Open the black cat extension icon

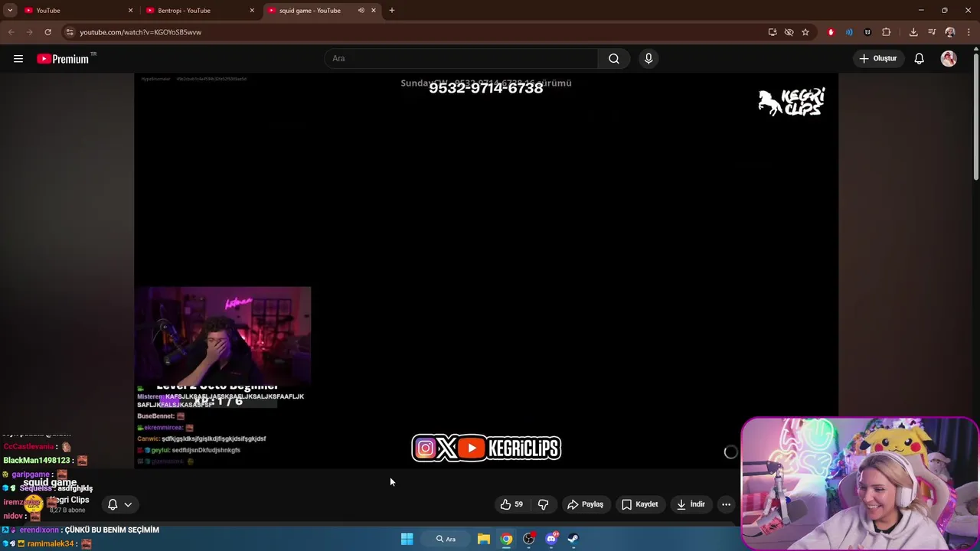click(x=867, y=32)
